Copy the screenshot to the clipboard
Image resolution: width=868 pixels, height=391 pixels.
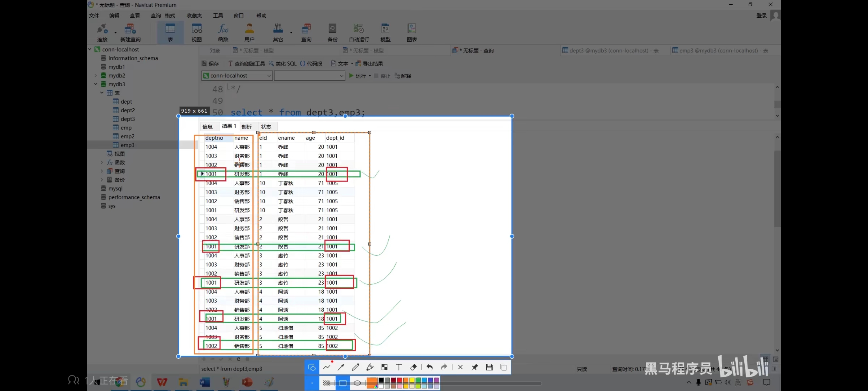tap(503, 367)
